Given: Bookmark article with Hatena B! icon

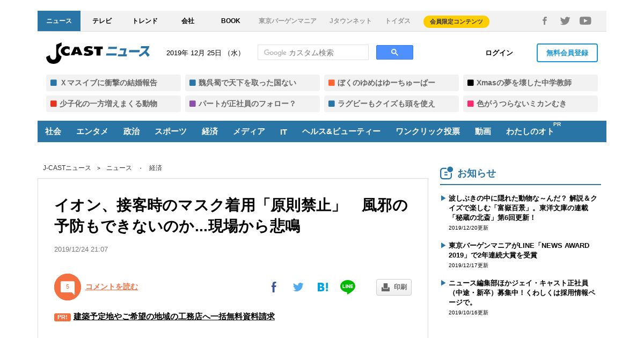Looking at the screenshot, I should point(323,287).
